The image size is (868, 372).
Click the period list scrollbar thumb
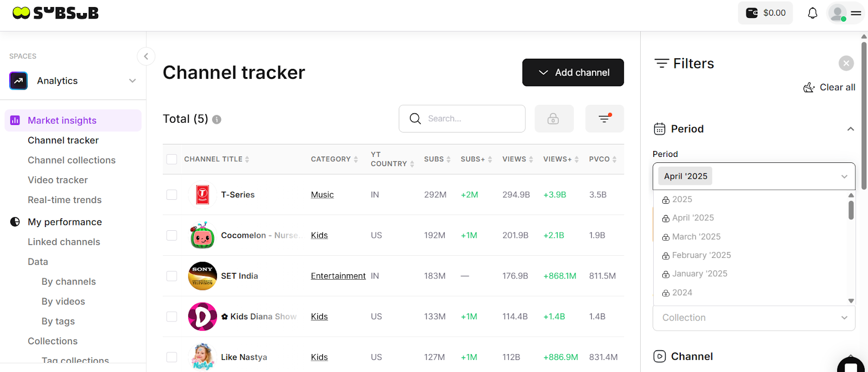click(x=851, y=210)
